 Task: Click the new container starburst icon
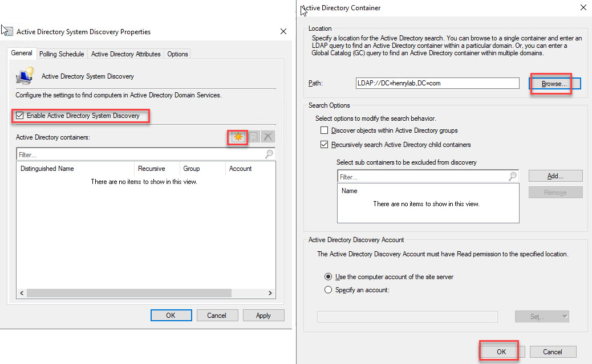click(238, 137)
